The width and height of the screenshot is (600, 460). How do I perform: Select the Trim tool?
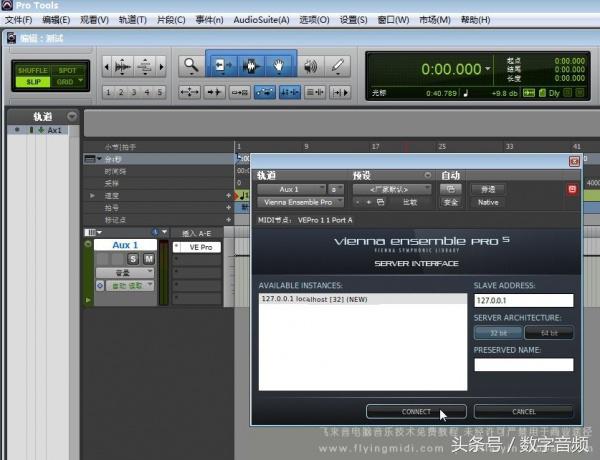223,66
